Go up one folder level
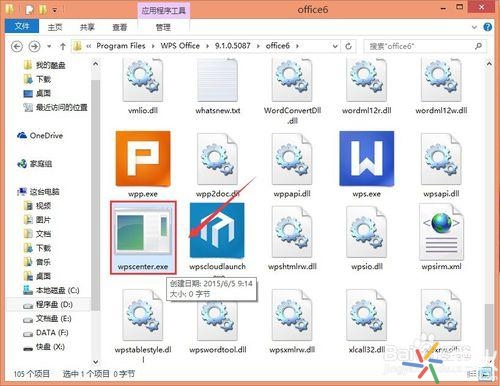 point(63,46)
